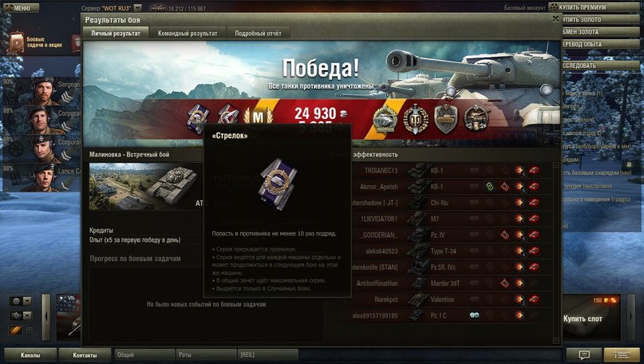Click the green assist icon for Akmor_Apetsh
This screenshot has width=644, height=364.
[489, 187]
